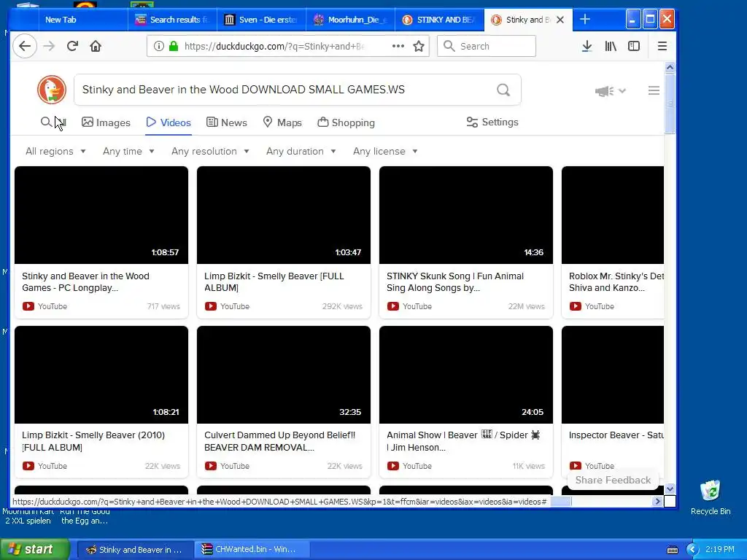747x560 pixels.
Task: Switch to the All results tab
Action: 53,122
